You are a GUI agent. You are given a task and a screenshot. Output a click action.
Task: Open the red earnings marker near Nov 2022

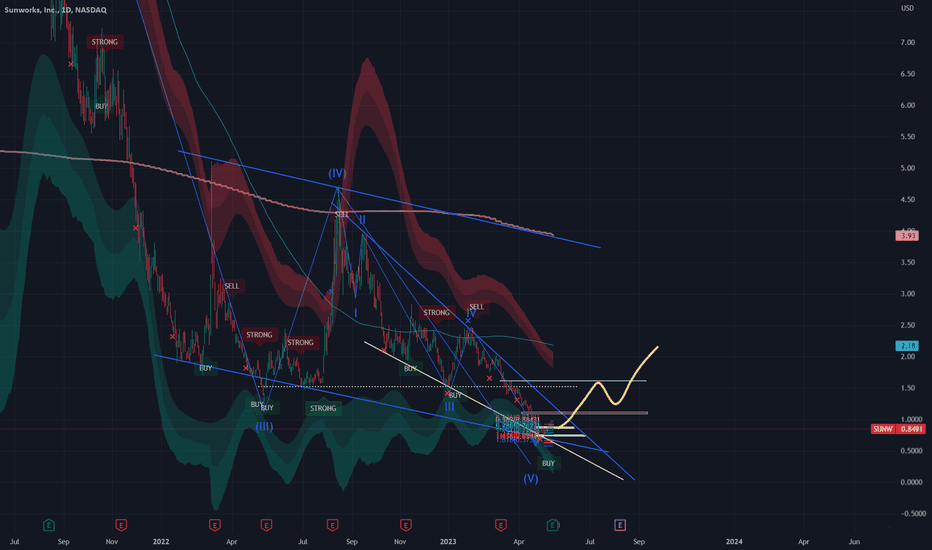tap(405, 525)
